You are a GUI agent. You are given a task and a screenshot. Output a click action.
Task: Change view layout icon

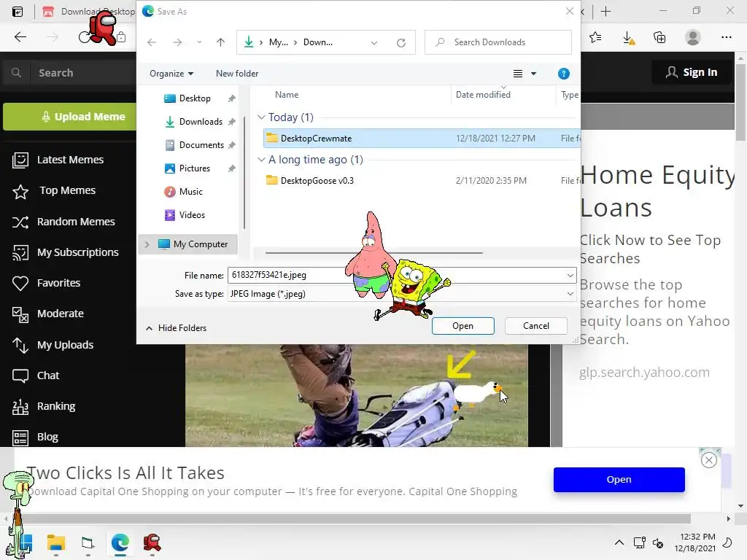point(518,74)
